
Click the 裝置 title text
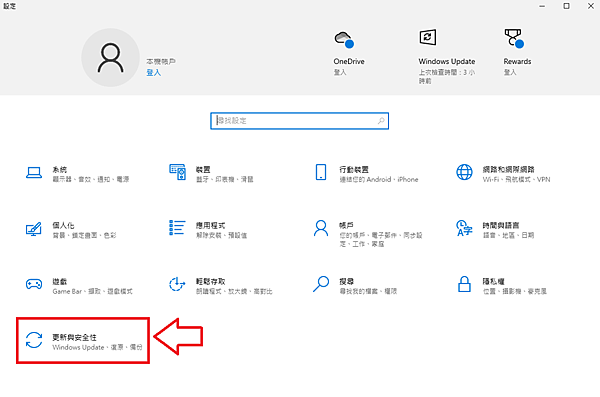[x=203, y=170]
